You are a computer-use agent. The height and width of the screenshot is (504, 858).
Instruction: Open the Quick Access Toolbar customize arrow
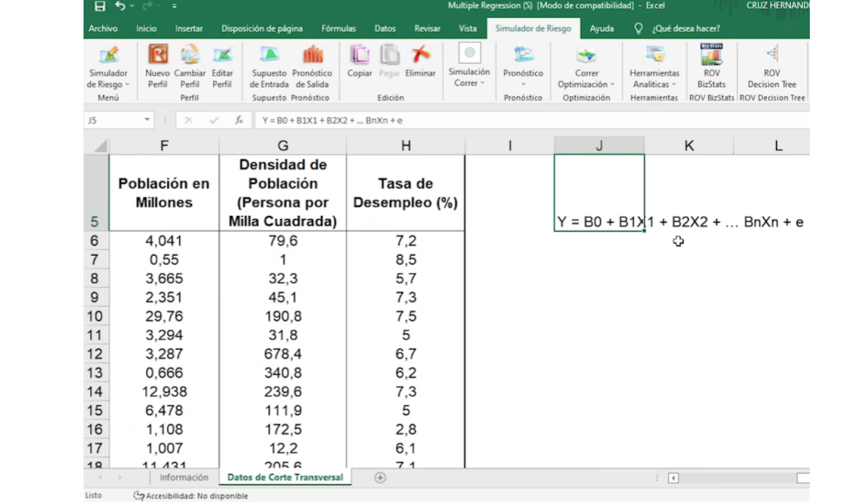(174, 6)
